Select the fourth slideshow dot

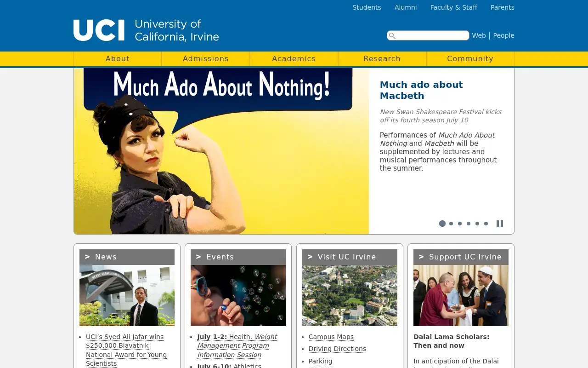(x=469, y=224)
